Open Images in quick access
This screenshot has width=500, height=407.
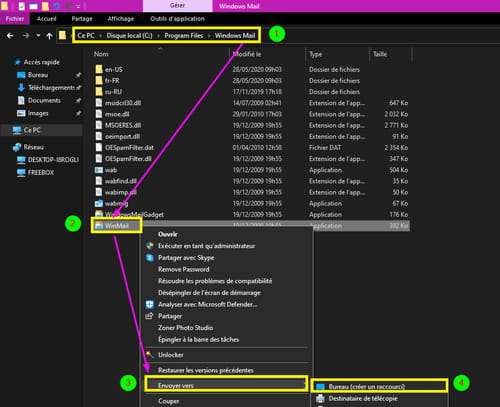click(x=38, y=113)
